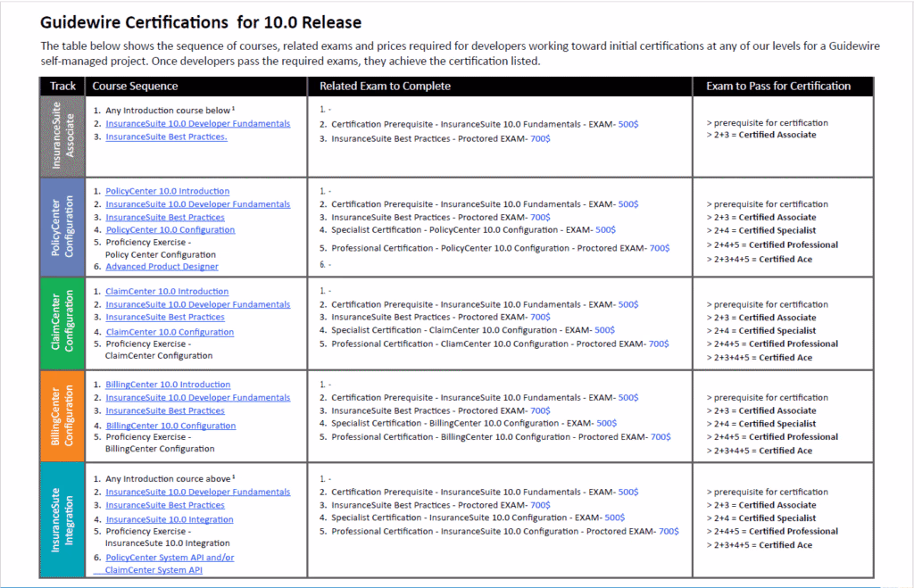Click '2+4+5 = Certified Professional' in InsuranceSuite Integration row
This screenshot has width=914, height=588.
[772, 532]
